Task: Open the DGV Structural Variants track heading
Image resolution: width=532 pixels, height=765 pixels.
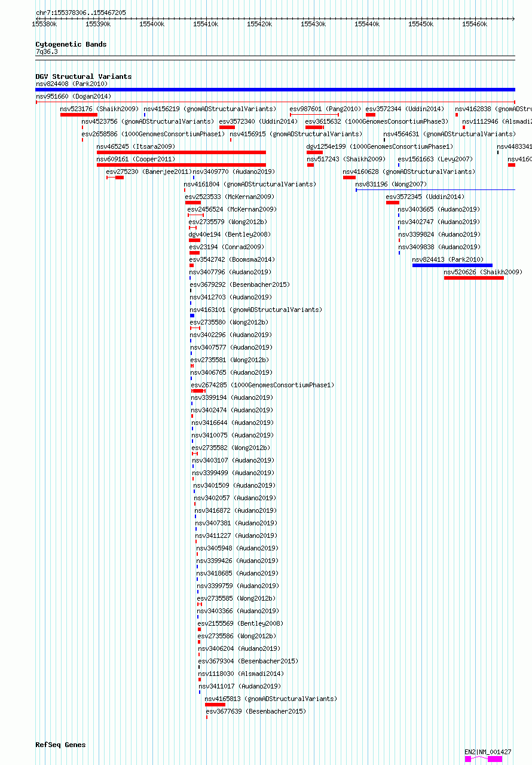Action: tap(84, 76)
